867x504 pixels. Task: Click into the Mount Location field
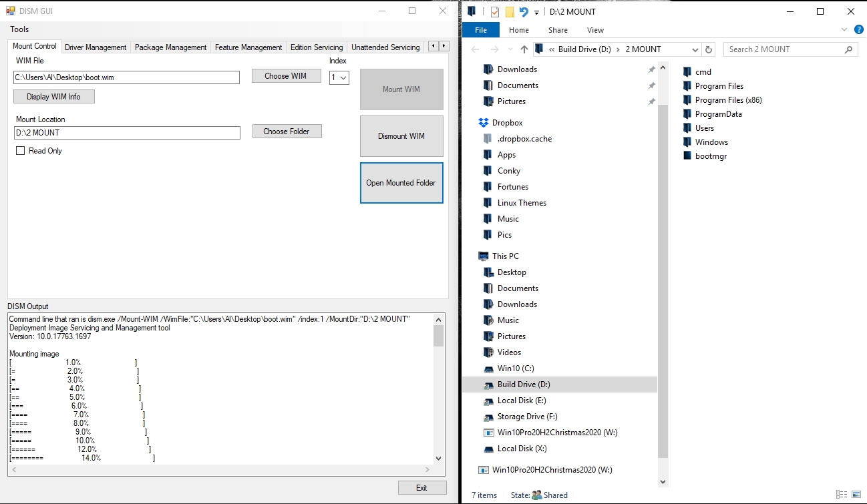click(127, 133)
